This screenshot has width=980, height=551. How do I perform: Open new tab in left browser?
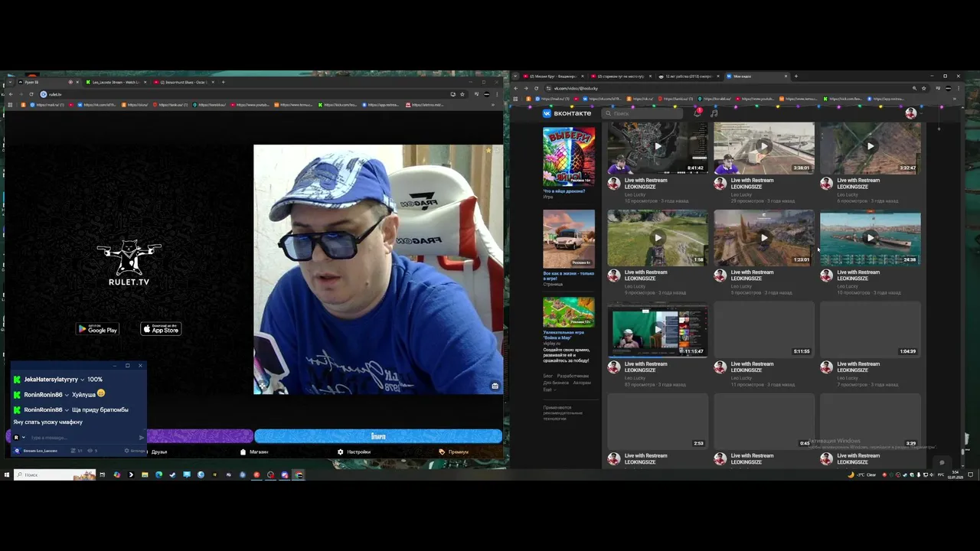[224, 82]
